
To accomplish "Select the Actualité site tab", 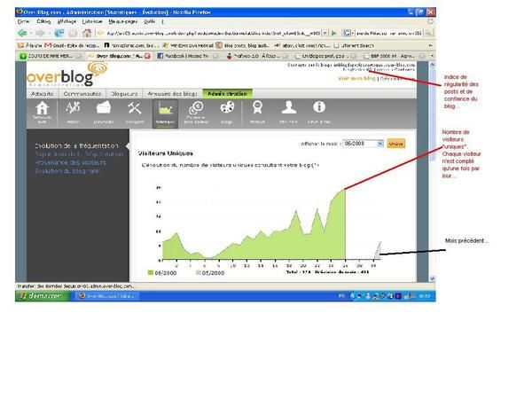I will [x=43, y=94].
